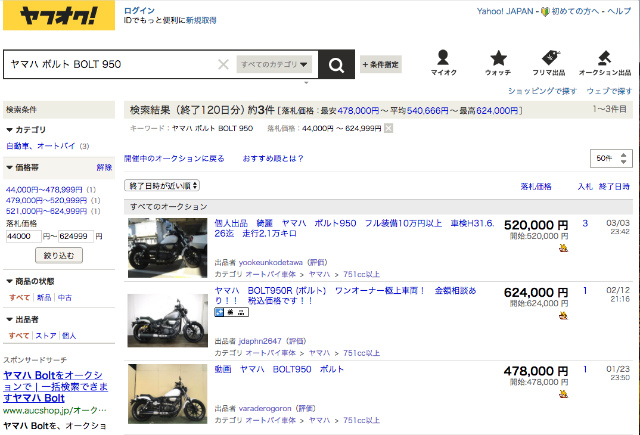Open the 動画 ヤマハ BOLT950 listing title
Screen dimensions: 640x435
(279, 369)
